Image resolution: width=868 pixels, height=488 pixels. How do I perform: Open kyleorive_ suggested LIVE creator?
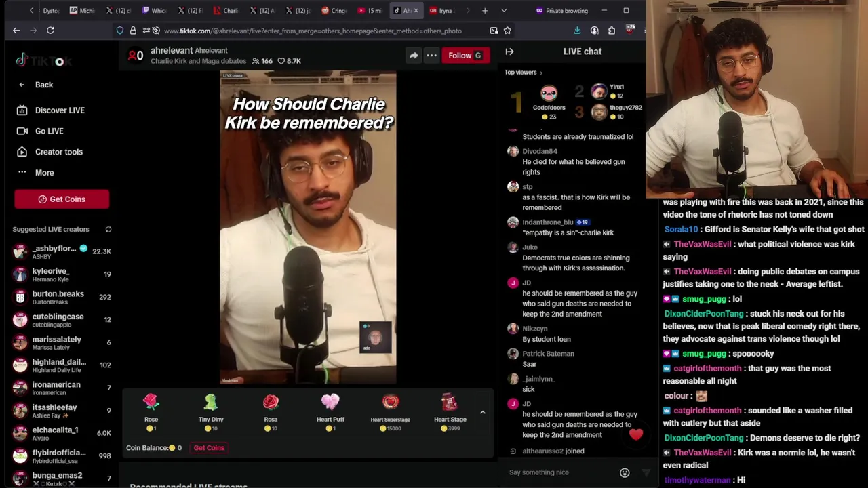tap(61, 274)
